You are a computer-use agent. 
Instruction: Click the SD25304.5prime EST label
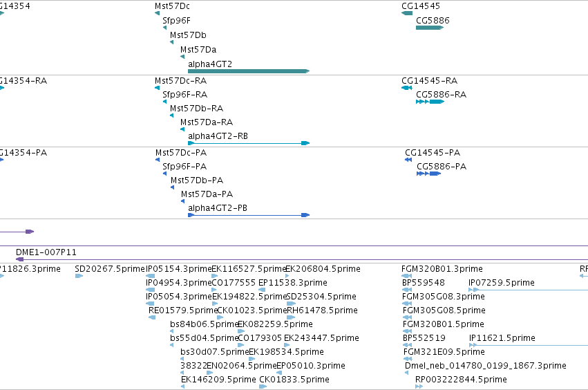click(321, 297)
